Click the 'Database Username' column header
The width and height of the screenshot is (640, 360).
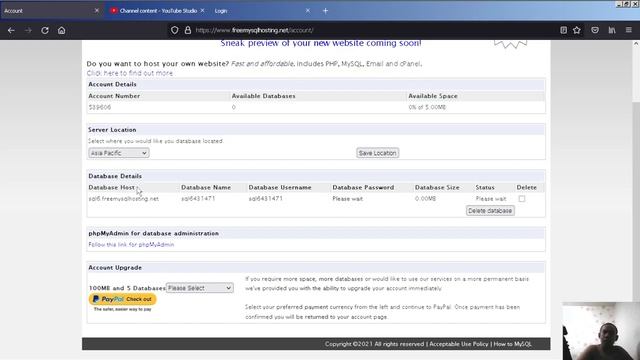pyautogui.click(x=280, y=187)
